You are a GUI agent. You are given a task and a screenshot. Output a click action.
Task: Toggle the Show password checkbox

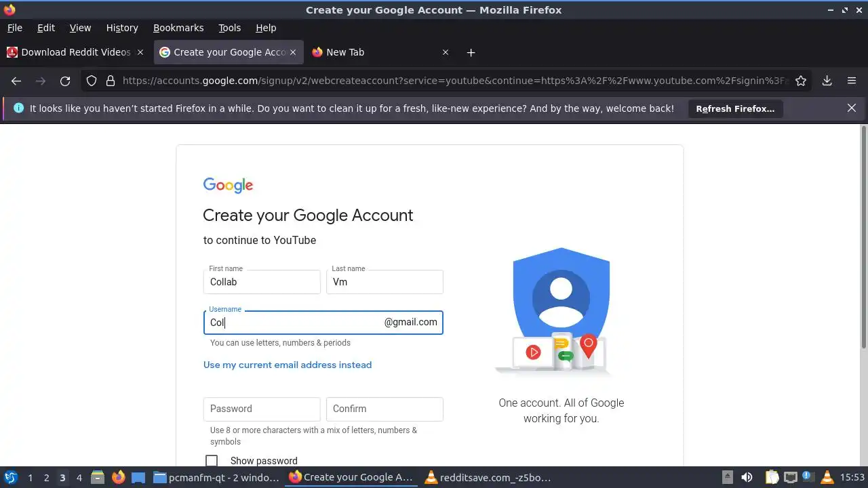click(x=212, y=461)
